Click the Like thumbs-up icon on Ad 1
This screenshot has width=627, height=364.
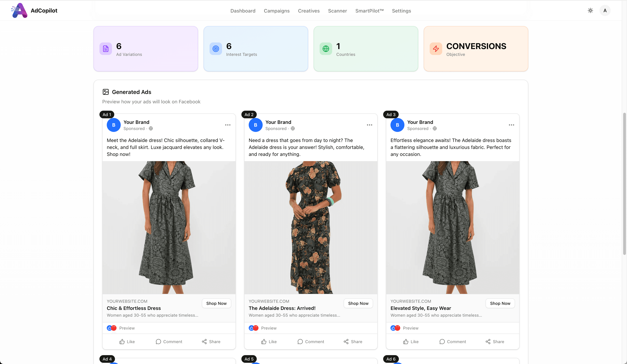[122, 342]
